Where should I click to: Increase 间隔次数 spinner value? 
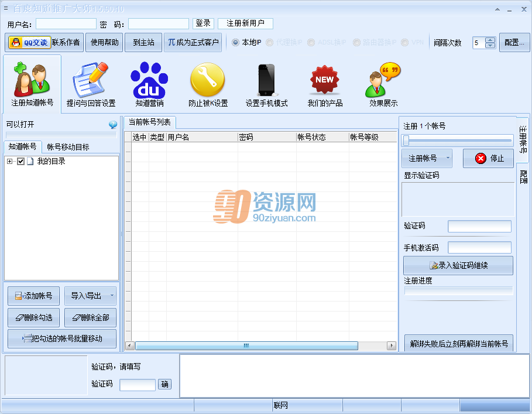[x=490, y=40]
